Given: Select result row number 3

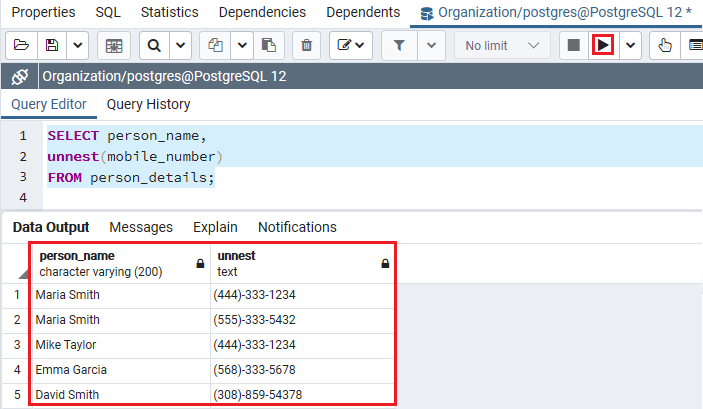Looking at the screenshot, I should 17,345.
